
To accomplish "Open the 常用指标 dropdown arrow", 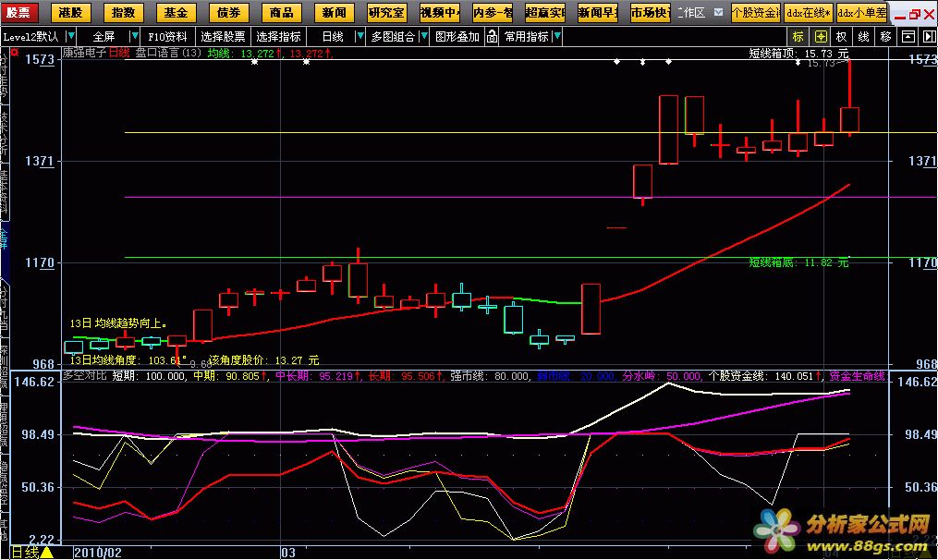I will [557, 36].
